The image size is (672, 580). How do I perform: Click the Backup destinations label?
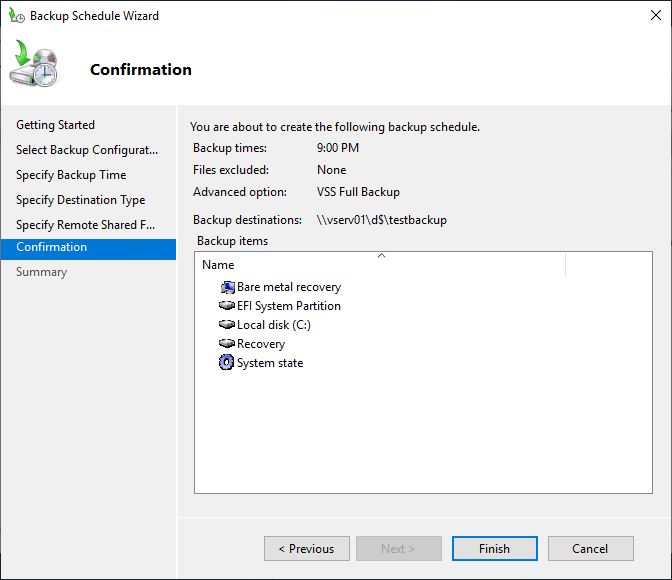pos(247,220)
